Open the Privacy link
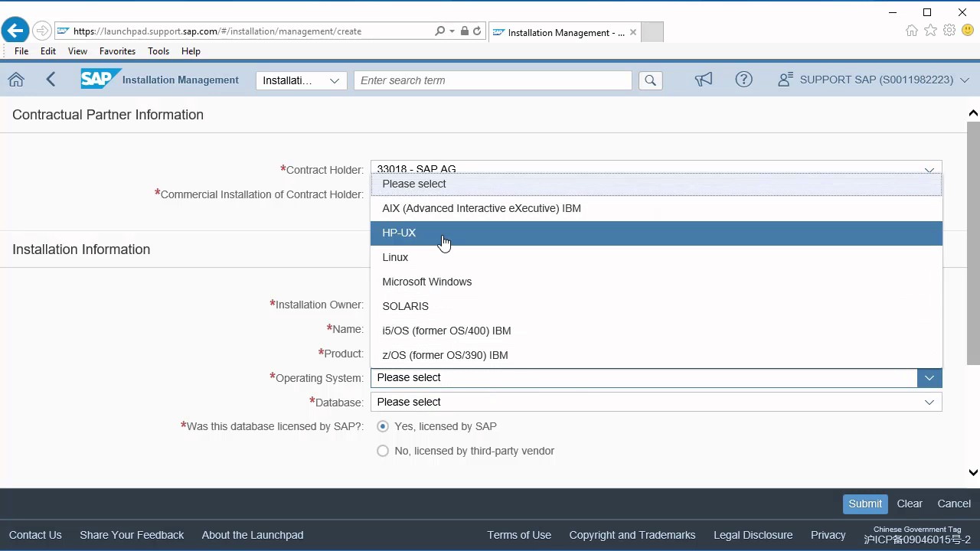The width and height of the screenshot is (980, 551). click(828, 535)
